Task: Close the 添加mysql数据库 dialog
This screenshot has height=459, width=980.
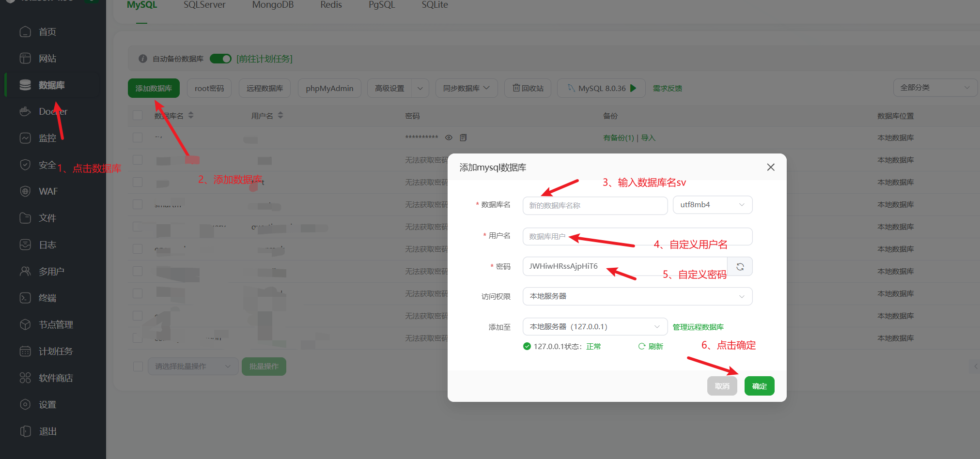Action: coord(771,167)
